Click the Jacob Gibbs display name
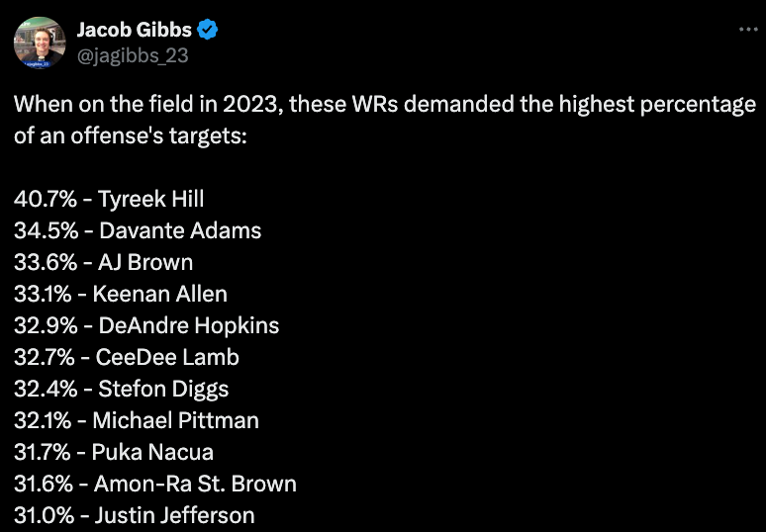 (134, 30)
